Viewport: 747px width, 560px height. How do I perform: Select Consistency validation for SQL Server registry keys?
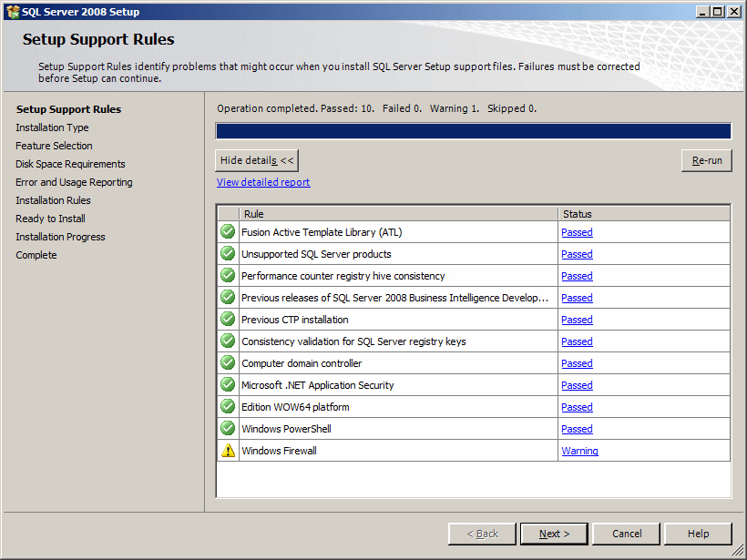click(x=353, y=341)
